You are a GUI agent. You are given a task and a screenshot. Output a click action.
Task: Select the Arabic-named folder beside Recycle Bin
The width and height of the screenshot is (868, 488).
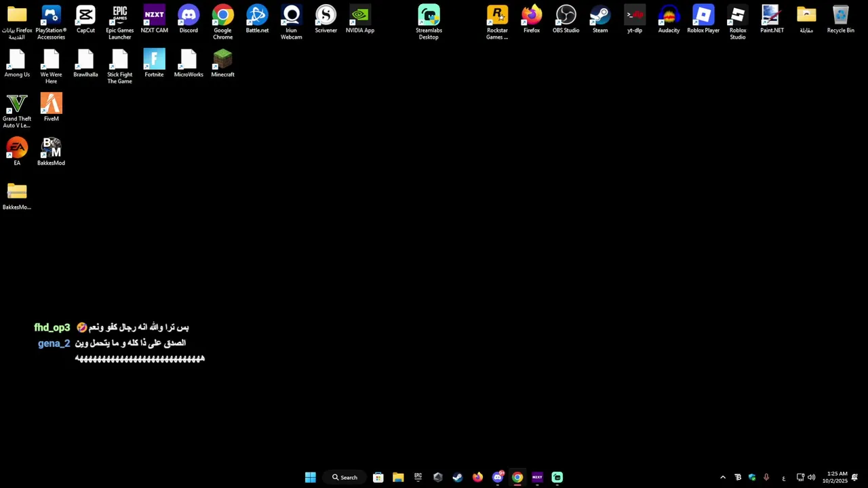click(x=806, y=20)
